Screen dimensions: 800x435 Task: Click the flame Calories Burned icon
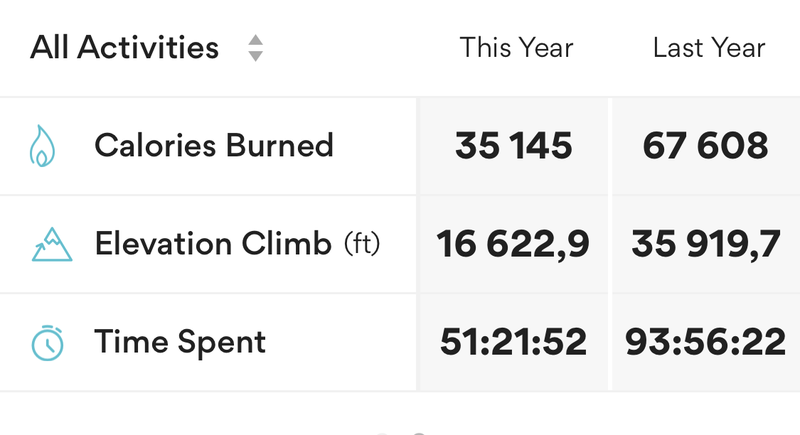click(x=42, y=146)
